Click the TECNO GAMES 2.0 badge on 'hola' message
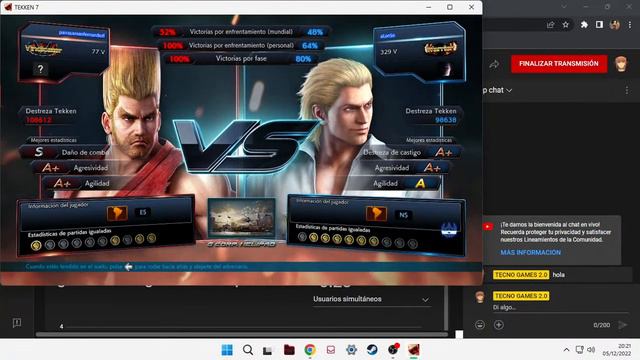The image size is (640, 360). [x=521, y=275]
